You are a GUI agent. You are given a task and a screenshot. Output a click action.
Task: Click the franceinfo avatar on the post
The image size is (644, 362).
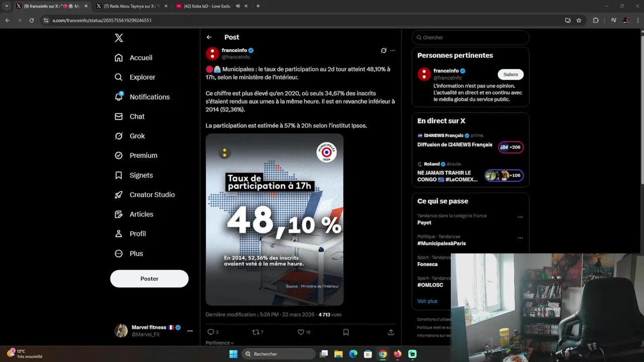(x=212, y=54)
